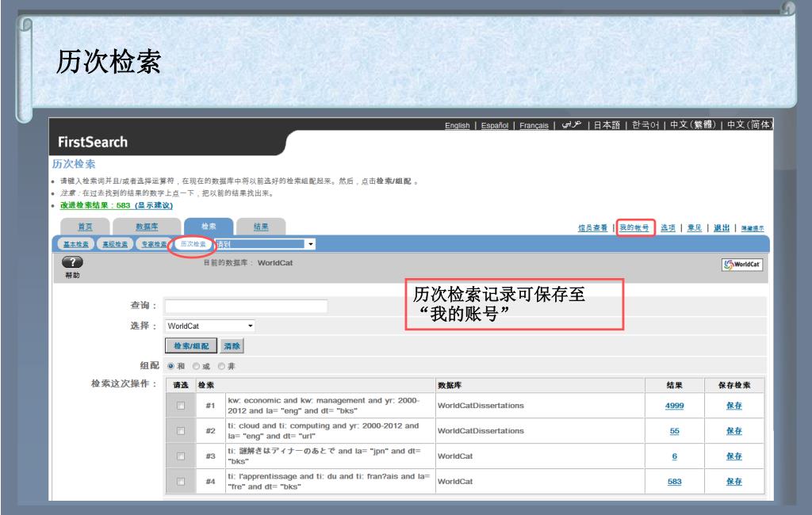Click the WorldCat logo icon
Viewport: 812px width, 515px height.
742,265
